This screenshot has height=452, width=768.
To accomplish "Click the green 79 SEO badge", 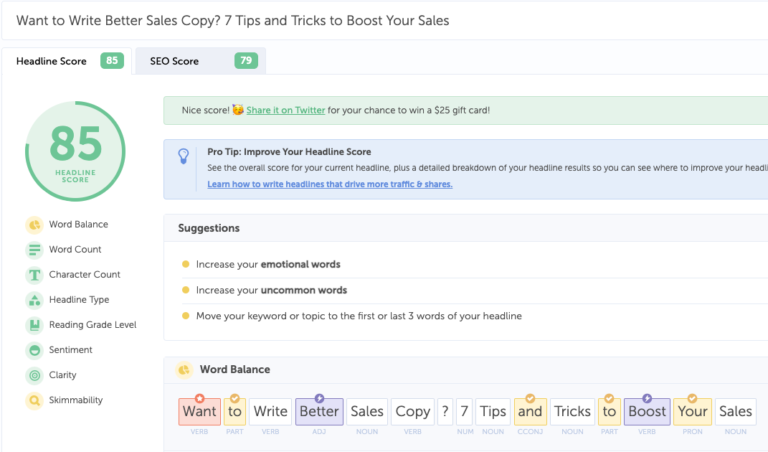I will [x=246, y=61].
